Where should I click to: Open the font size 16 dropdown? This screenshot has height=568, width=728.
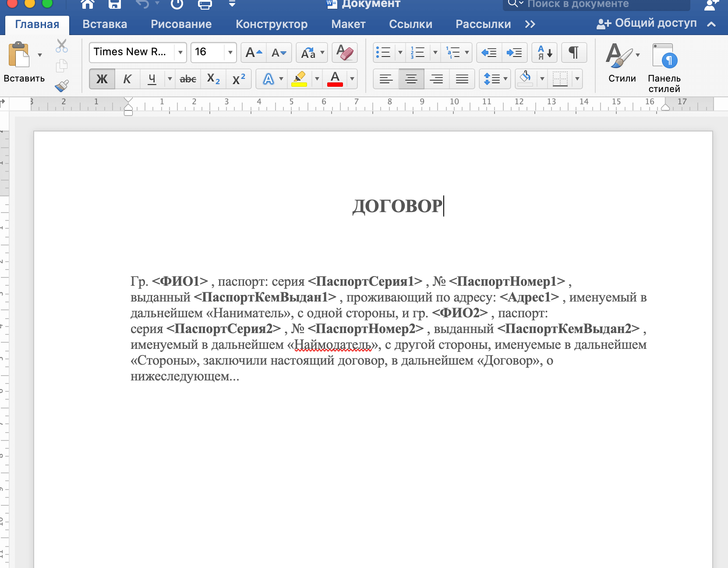coord(230,53)
